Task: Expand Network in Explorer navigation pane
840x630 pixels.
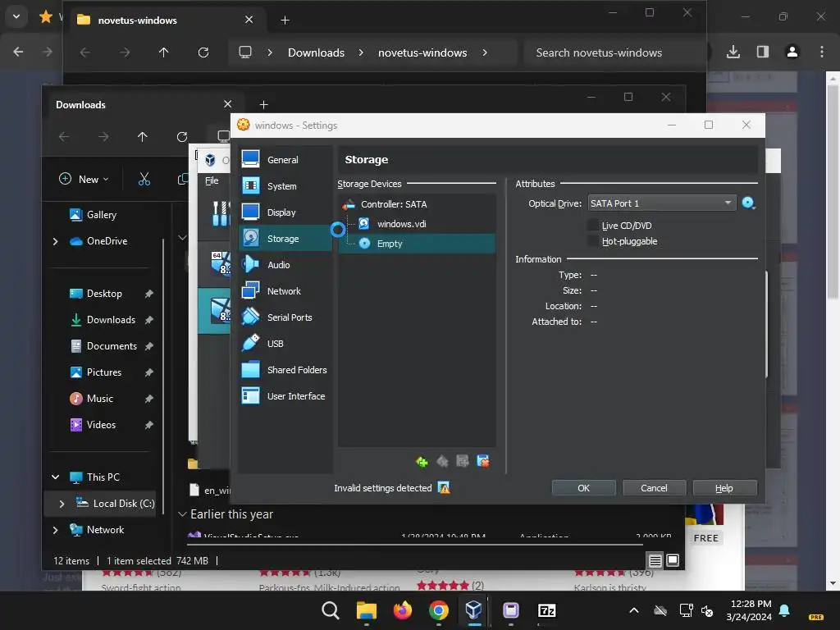Action: pos(55,530)
